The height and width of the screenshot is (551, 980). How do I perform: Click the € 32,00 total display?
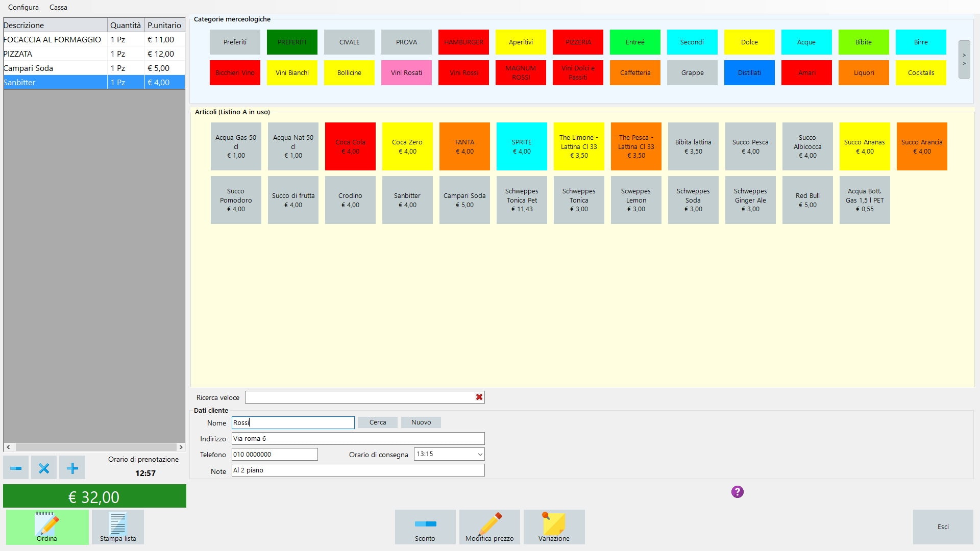tap(94, 496)
